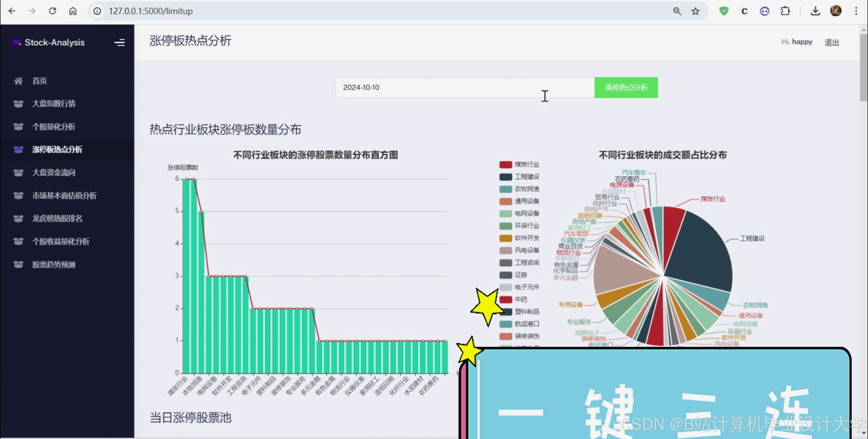Viewport: 868px width, 439px height.
Task: Click the browser reload icon
Action: (x=53, y=11)
